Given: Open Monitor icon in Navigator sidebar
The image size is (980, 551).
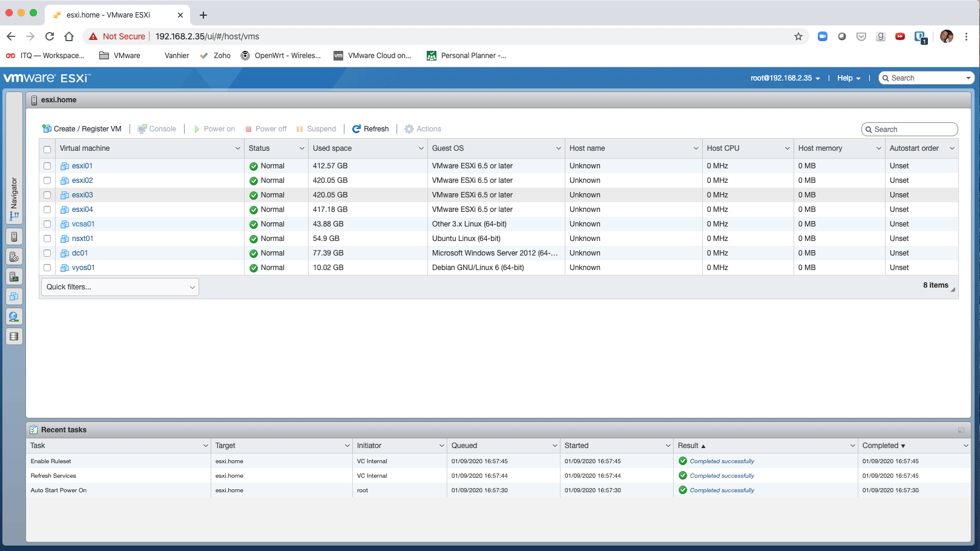Looking at the screenshot, I should pyautogui.click(x=14, y=277).
